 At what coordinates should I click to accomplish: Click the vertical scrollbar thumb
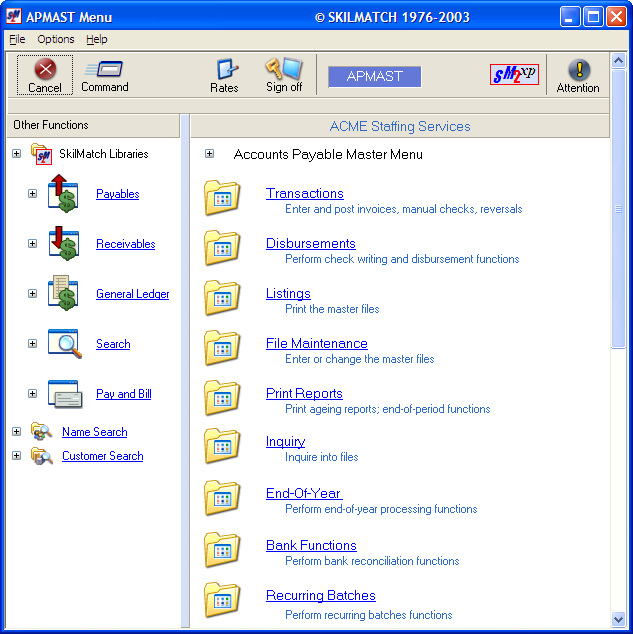tap(618, 209)
